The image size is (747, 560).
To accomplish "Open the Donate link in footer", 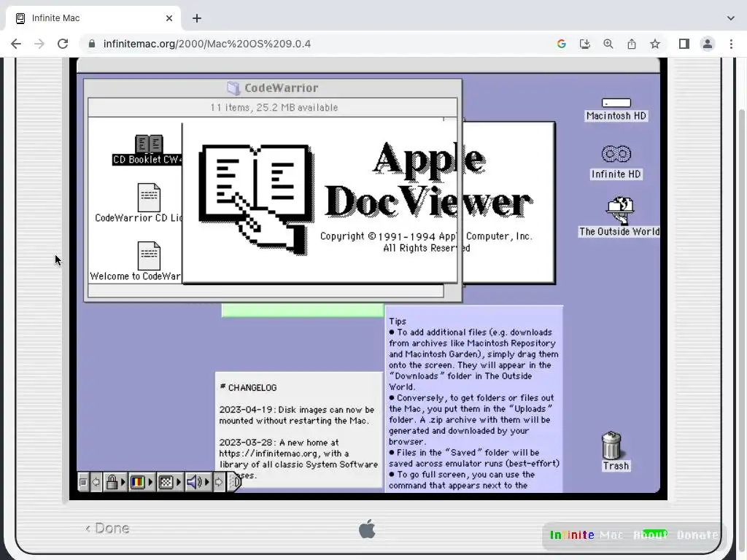I will [697, 534].
